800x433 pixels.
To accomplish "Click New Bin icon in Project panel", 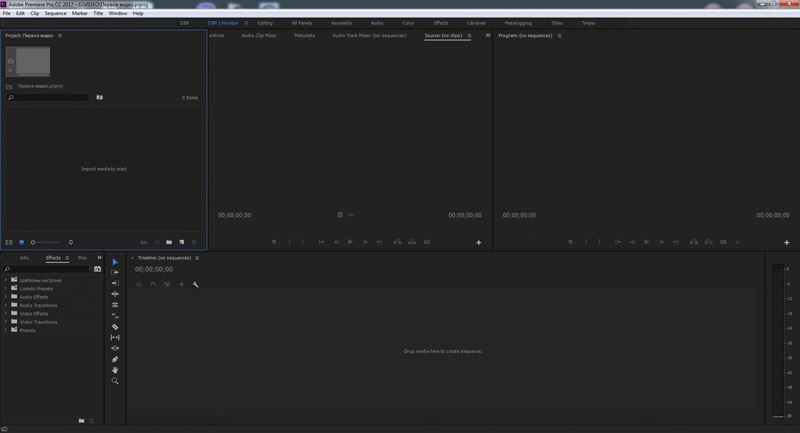I will 169,242.
